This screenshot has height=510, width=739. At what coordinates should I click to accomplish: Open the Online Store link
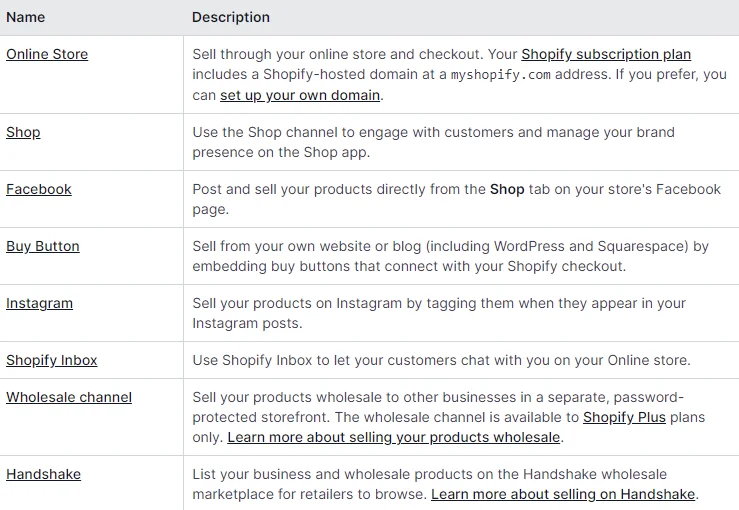(47, 54)
